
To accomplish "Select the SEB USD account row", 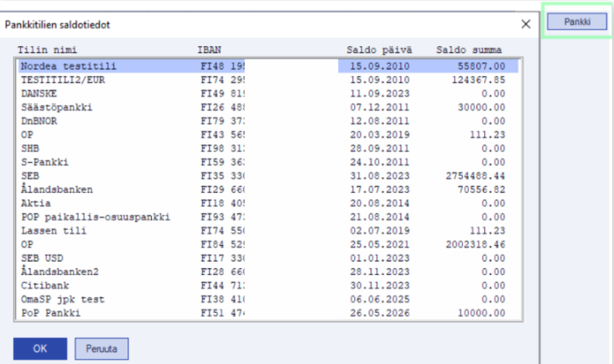I will pos(268,258).
